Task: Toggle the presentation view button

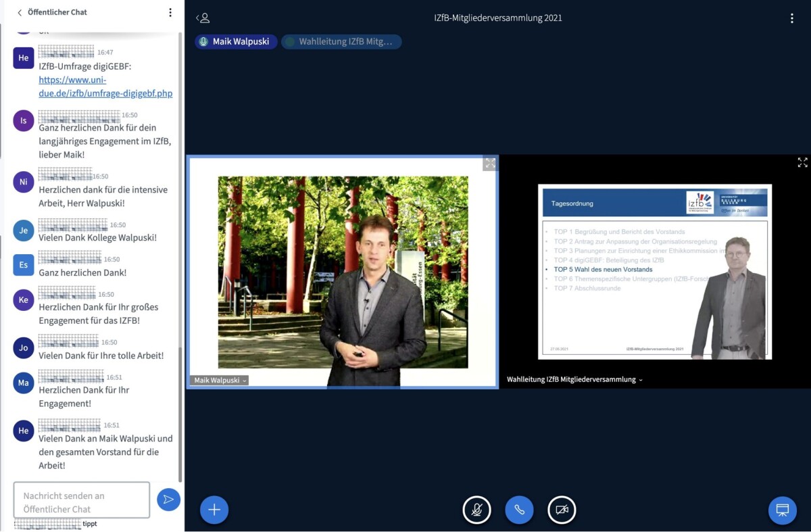Action: [x=782, y=510]
